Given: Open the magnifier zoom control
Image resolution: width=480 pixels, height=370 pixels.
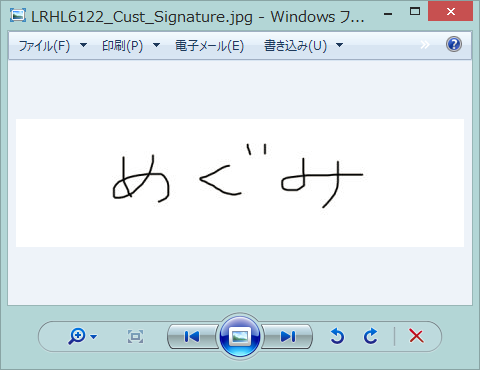Looking at the screenshot, I should (77, 336).
